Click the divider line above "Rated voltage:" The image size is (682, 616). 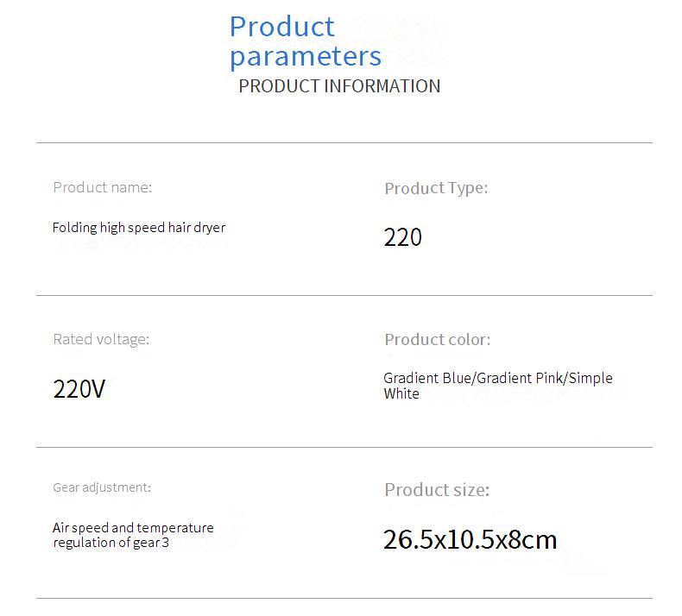(x=344, y=295)
